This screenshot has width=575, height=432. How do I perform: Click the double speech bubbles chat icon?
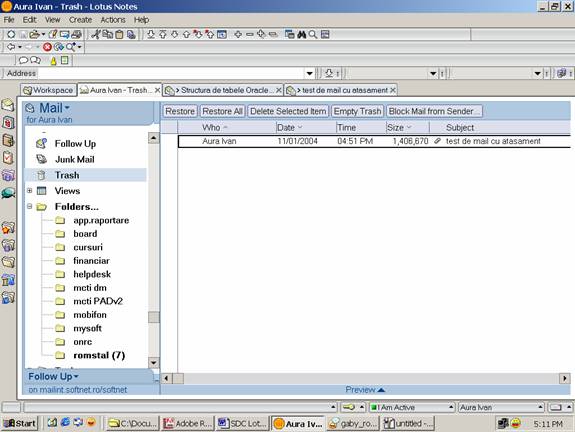(x=35, y=60)
